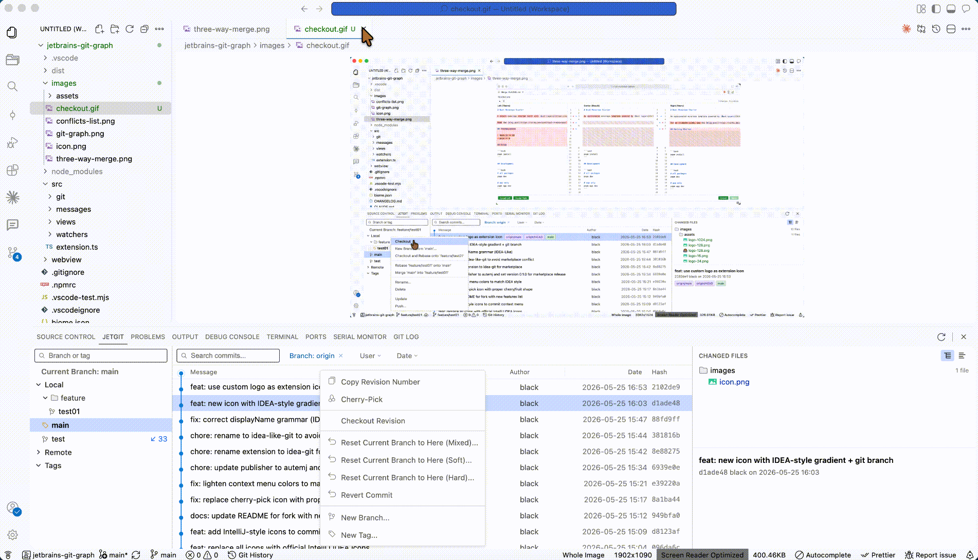Expand the .vscode folder
This screenshot has width=978, height=560.
point(45,58)
